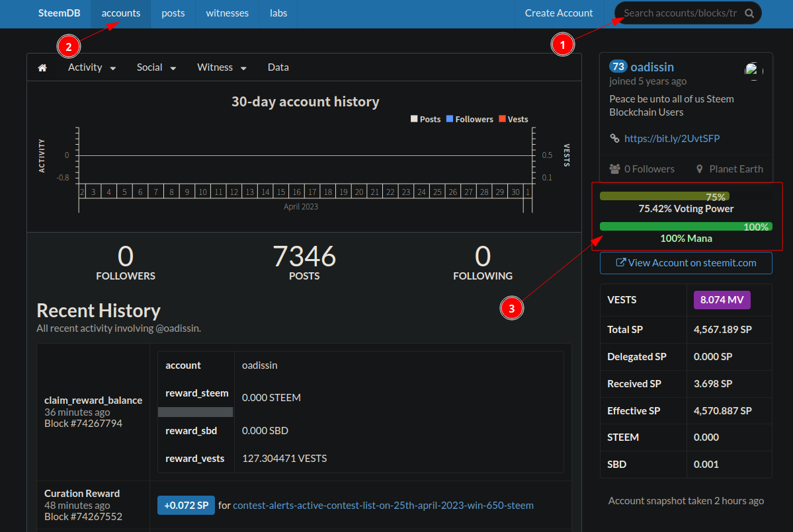793x532 pixels.
Task: Open the contest-alerts-active-contest-list post link
Action: 383,505
